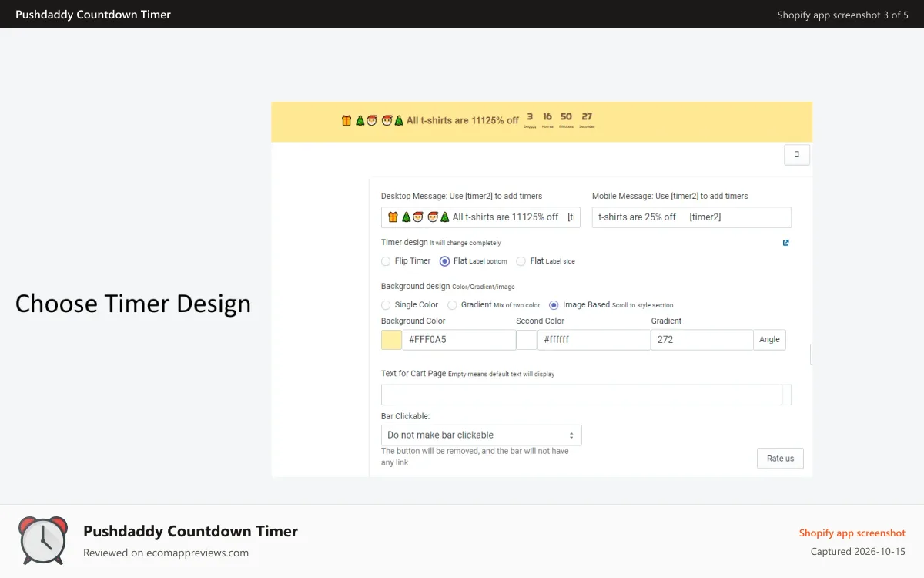Click 'Shopify app screenshot 3 of 5' text
This screenshot has width=924, height=578.
(x=843, y=15)
